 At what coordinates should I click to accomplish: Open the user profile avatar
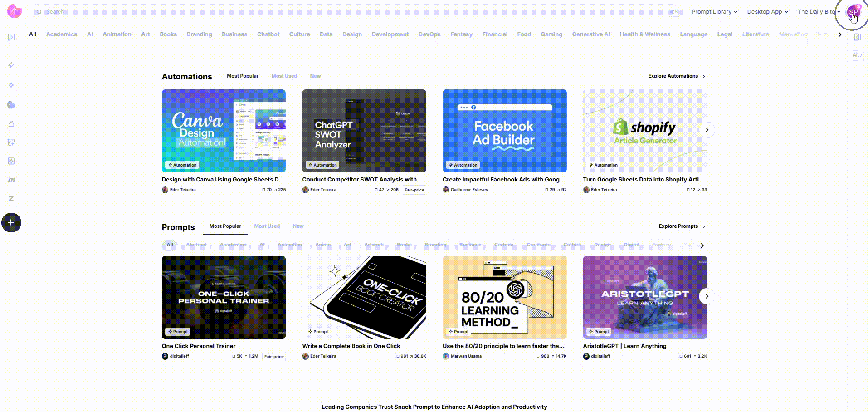853,12
